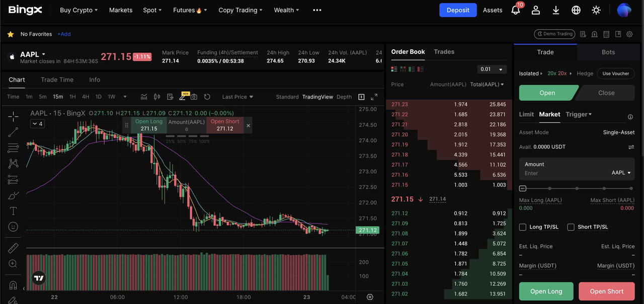Switch to the Trades tab
This screenshot has width=644, height=304.
click(444, 52)
